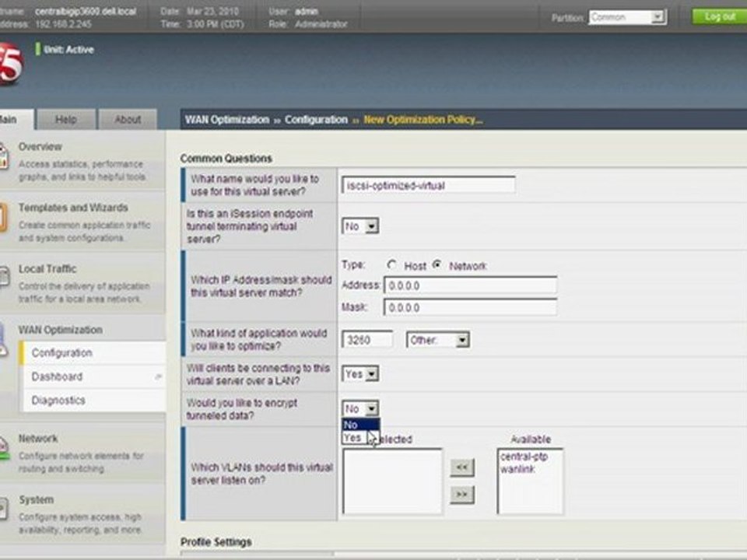This screenshot has width=747, height=560.
Task: Select the Host type radio button
Action: coord(392,264)
